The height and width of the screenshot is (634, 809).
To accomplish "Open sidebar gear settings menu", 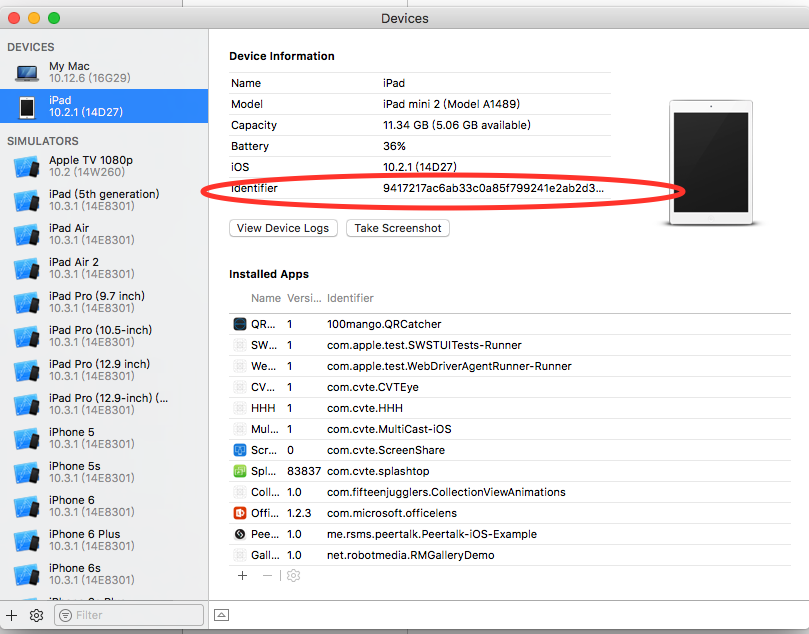I will tap(36, 615).
